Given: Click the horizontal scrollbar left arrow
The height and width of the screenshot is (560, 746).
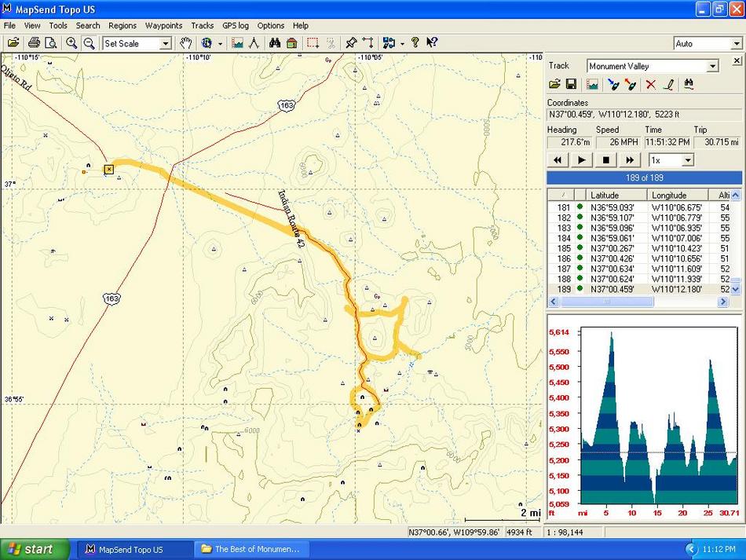Looking at the screenshot, I should [554, 301].
